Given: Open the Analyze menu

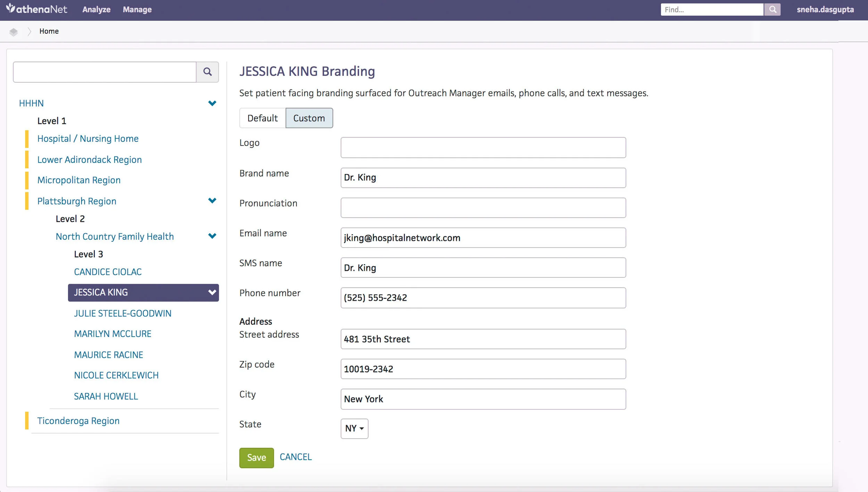Looking at the screenshot, I should point(96,9).
